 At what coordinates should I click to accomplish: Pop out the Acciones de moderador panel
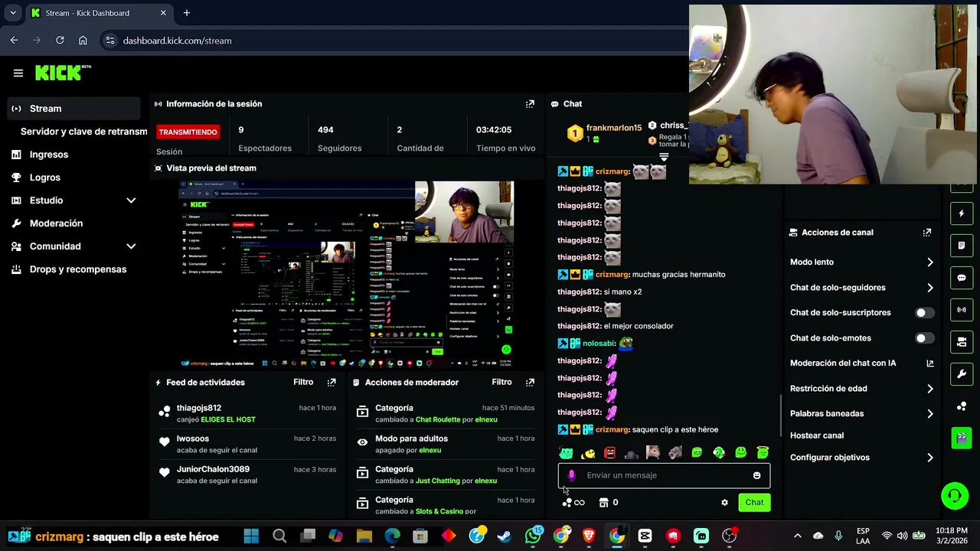530,383
